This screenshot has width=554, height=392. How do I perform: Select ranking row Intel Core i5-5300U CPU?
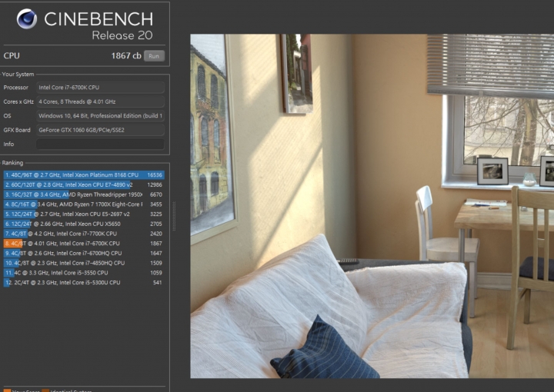[84, 283]
